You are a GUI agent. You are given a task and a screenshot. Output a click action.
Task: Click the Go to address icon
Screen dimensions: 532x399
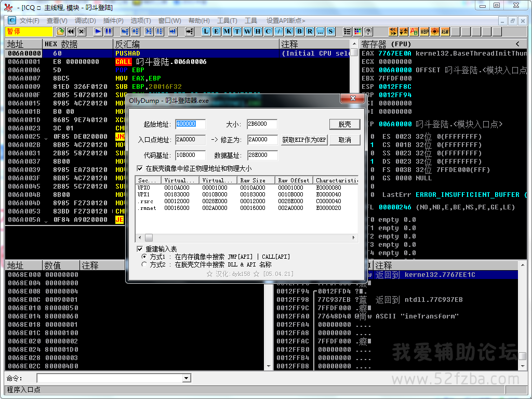[x=189, y=32]
